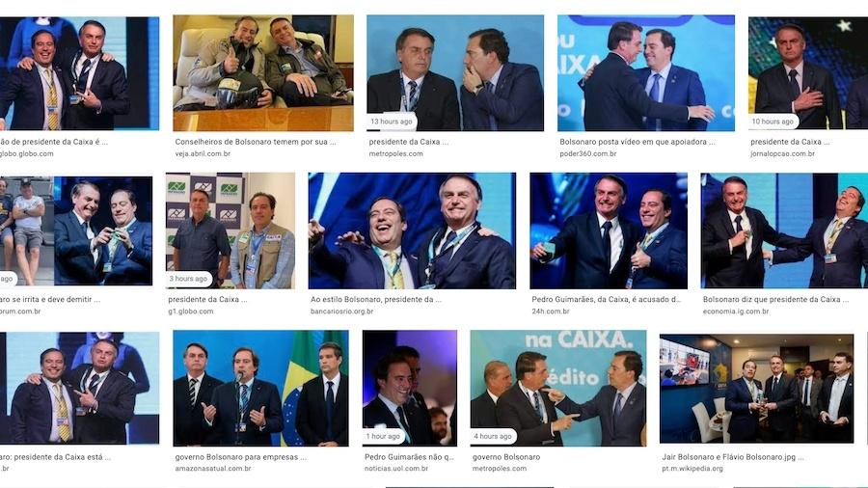Click the '3 hours ago' badge

[x=188, y=279]
